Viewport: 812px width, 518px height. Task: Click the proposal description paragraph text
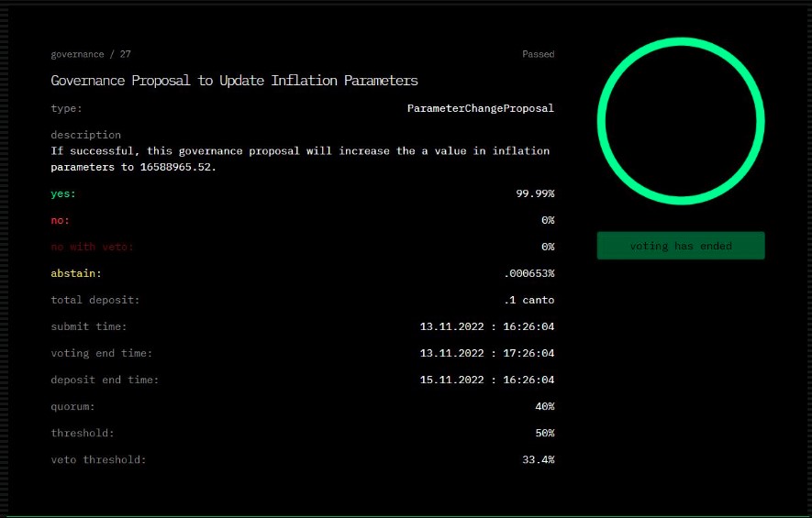tap(300, 159)
